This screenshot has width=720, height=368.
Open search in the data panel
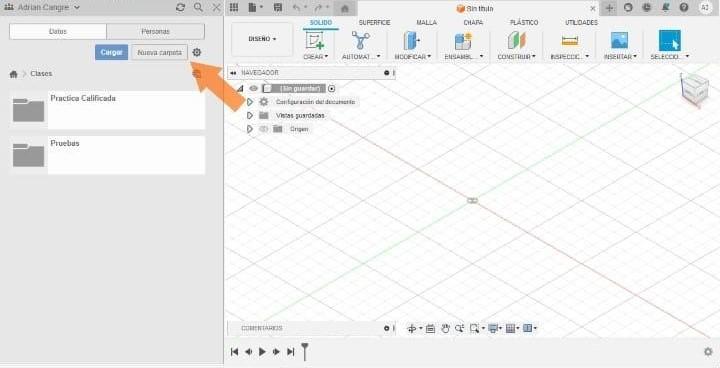[x=198, y=7]
